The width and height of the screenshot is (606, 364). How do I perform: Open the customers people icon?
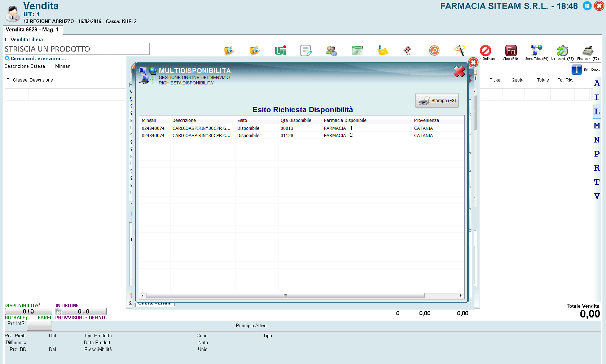(x=331, y=51)
